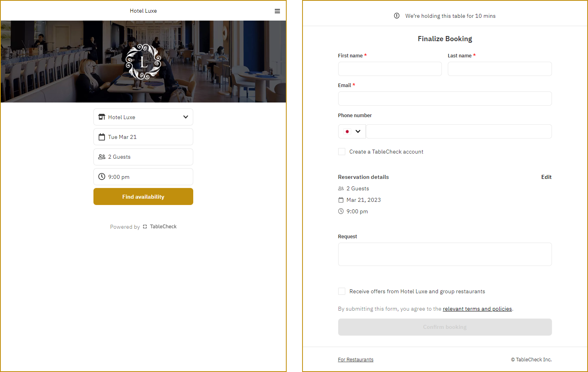Open the For Restaurants footer link
Image resolution: width=588 pixels, height=372 pixels.
356,360
